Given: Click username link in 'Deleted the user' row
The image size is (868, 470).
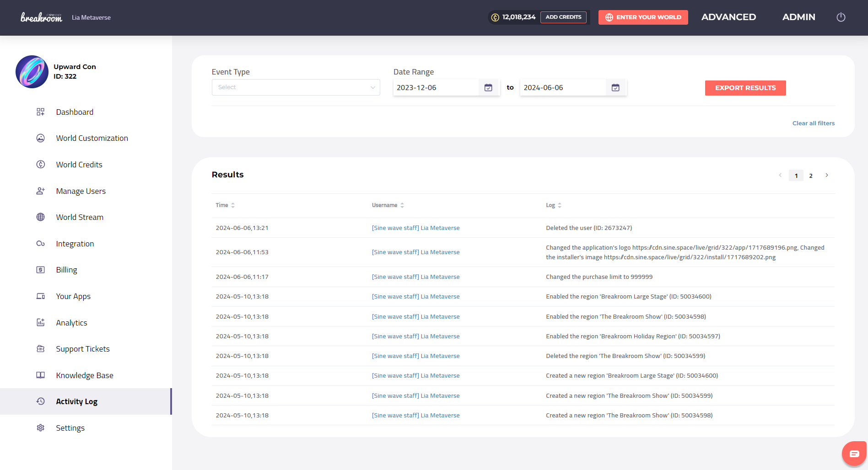Looking at the screenshot, I should (x=415, y=228).
